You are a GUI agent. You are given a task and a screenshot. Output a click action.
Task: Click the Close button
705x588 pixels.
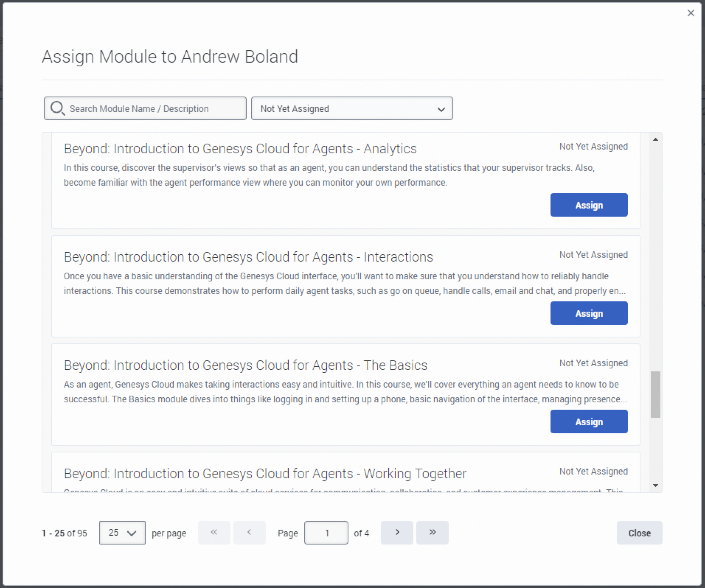point(639,533)
